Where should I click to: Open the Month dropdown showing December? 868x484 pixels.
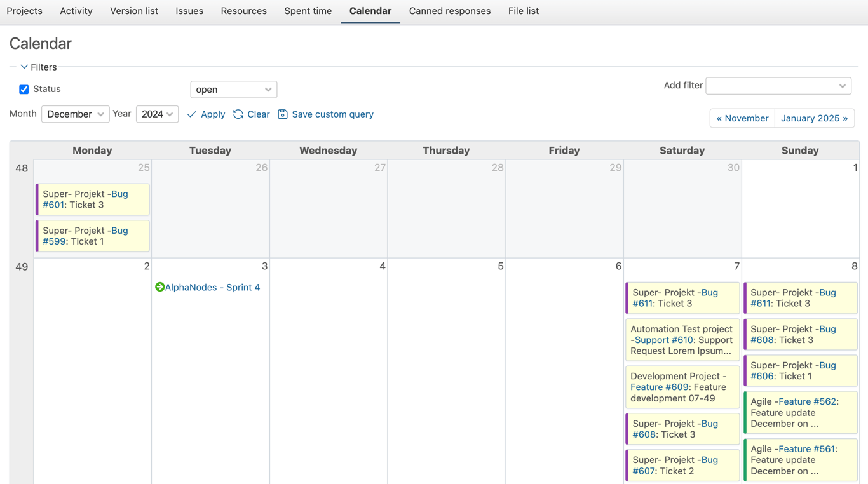coord(75,114)
